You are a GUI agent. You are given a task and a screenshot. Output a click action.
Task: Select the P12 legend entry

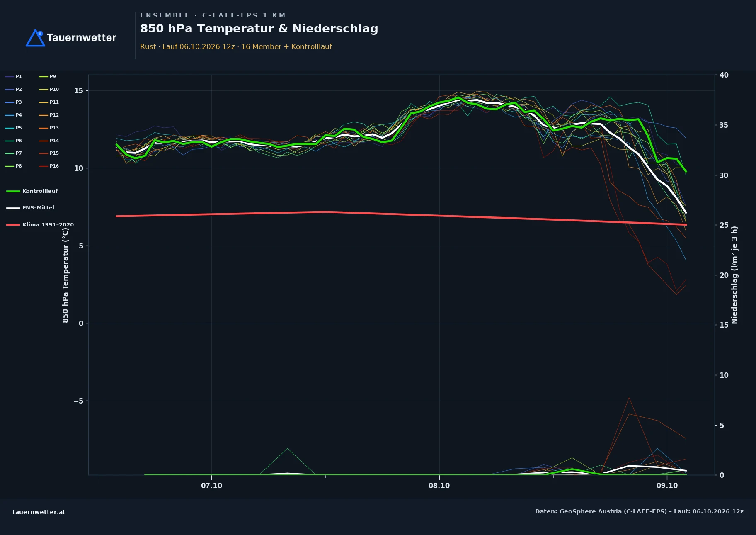(49, 115)
